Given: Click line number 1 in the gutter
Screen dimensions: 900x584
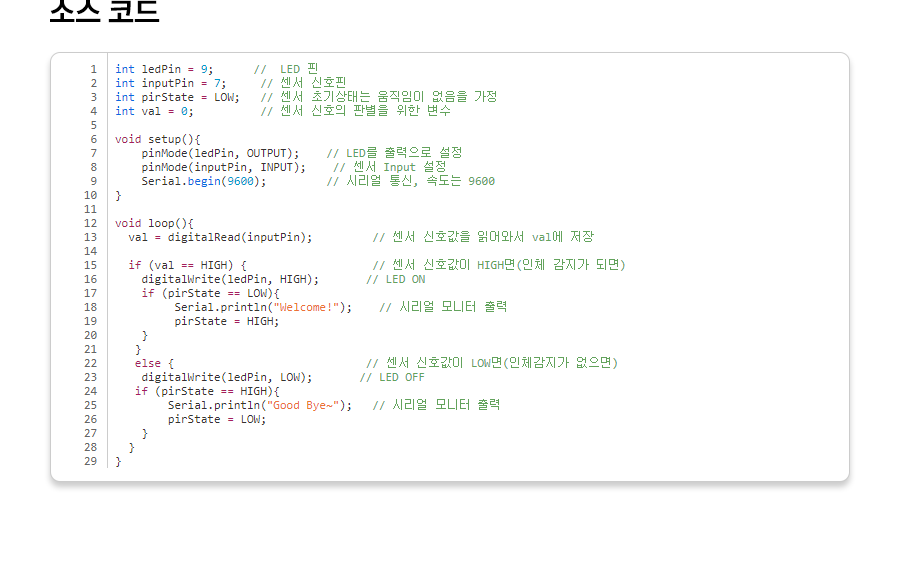Looking at the screenshot, I should 93,69.
